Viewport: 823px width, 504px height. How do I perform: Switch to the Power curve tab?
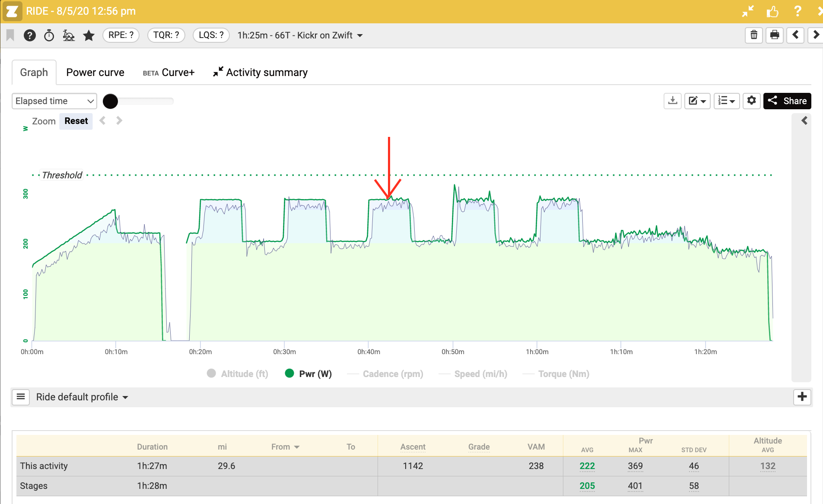pyautogui.click(x=95, y=73)
